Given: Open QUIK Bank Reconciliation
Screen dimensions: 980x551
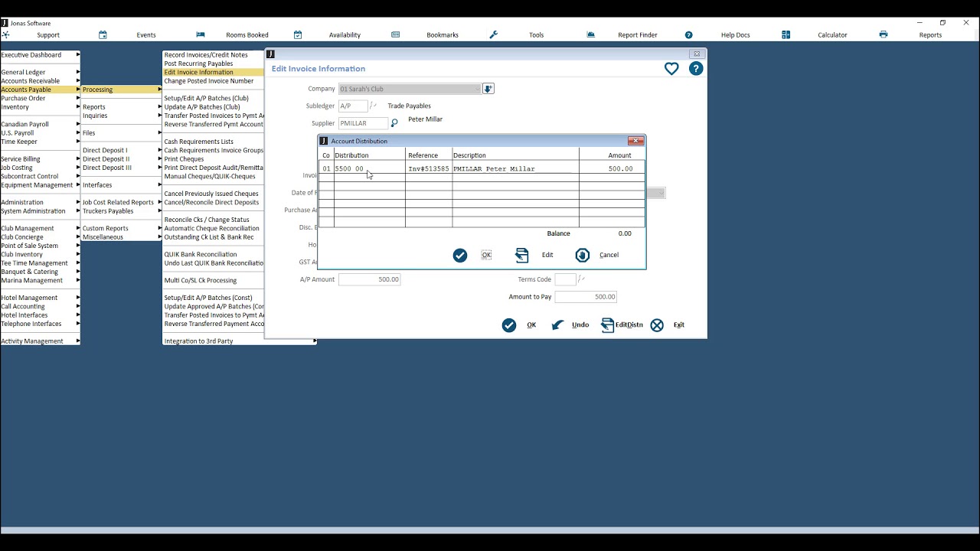Looking at the screenshot, I should (x=214, y=254).
